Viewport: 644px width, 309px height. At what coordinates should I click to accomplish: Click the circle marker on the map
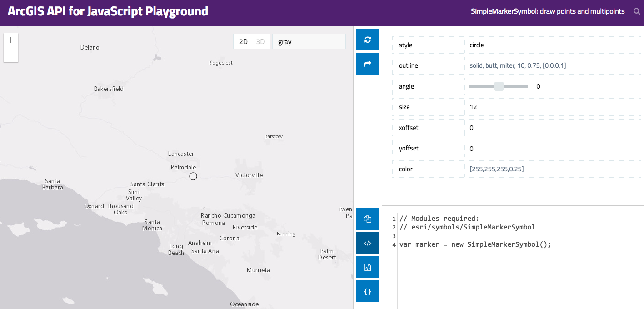(193, 176)
